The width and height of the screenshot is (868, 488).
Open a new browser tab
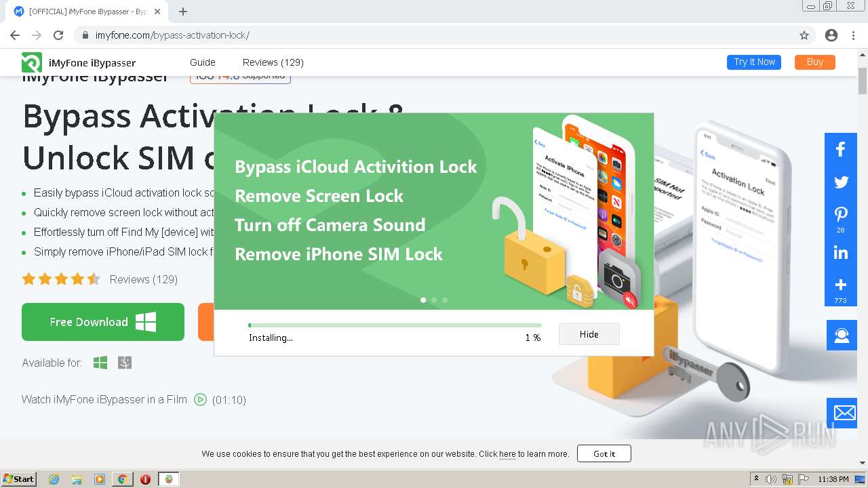pyautogui.click(x=183, y=12)
